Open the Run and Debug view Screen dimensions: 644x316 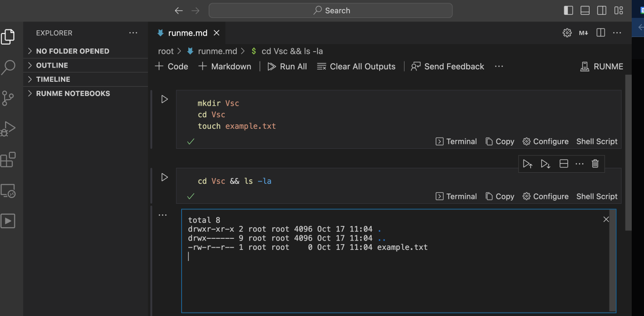pyautogui.click(x=9, y=128)
